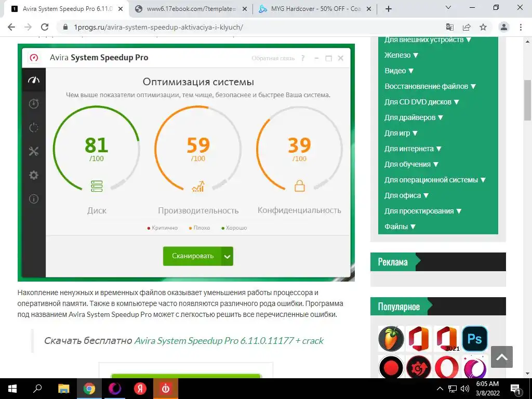
Task: View site security lock icon
Action: (x=65, y=27)
